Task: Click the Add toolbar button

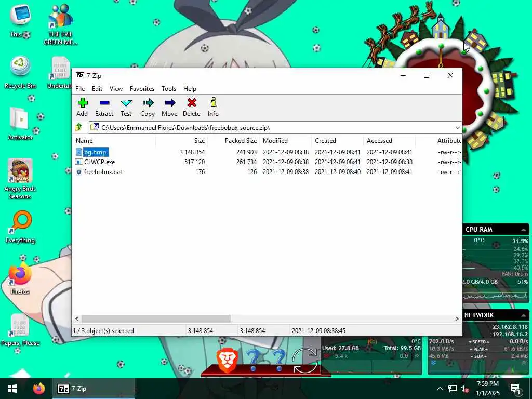Action: (x=83, y=107)
